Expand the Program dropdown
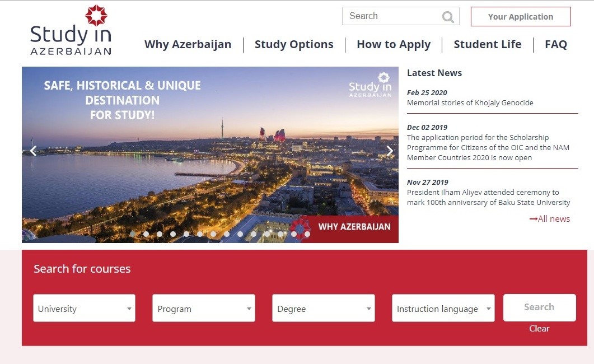The width and height of the screenshot is (594, 364). [204, 309]
